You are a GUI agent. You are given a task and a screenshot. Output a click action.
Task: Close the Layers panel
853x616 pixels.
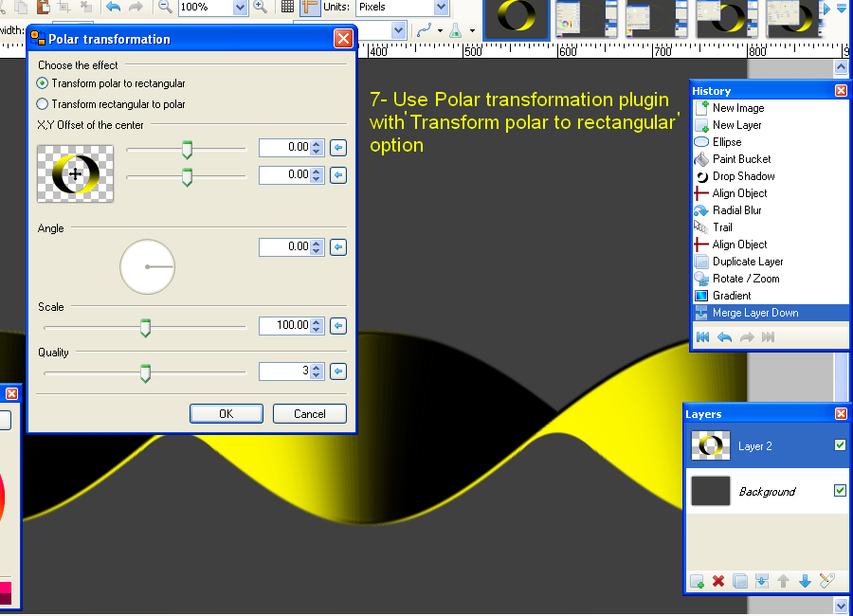841,413
